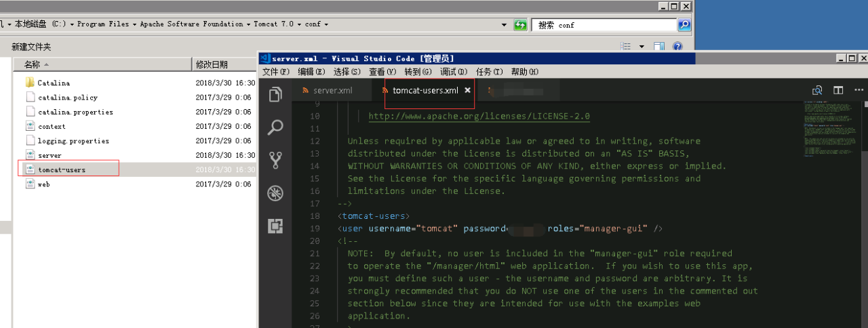The image size is (868, 328).
Task: Click the context file icon in Explorer
Action: (x=30, y=126)
